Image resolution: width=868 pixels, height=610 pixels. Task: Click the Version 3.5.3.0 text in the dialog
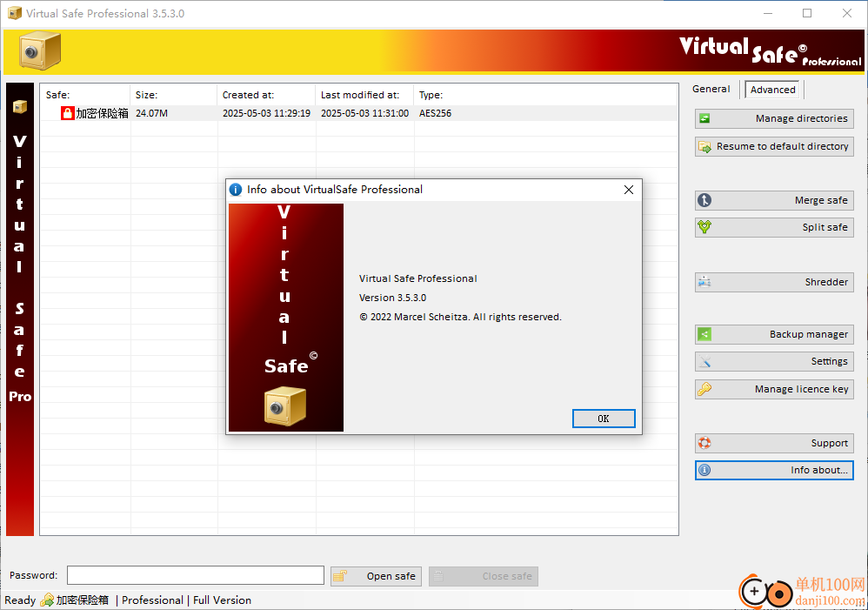pyautogui.click(x=392, y=298)
